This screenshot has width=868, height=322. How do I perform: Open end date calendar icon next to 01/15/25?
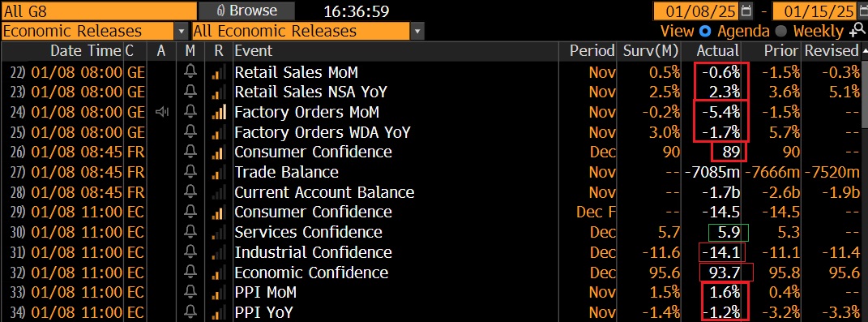pos(862,11)
